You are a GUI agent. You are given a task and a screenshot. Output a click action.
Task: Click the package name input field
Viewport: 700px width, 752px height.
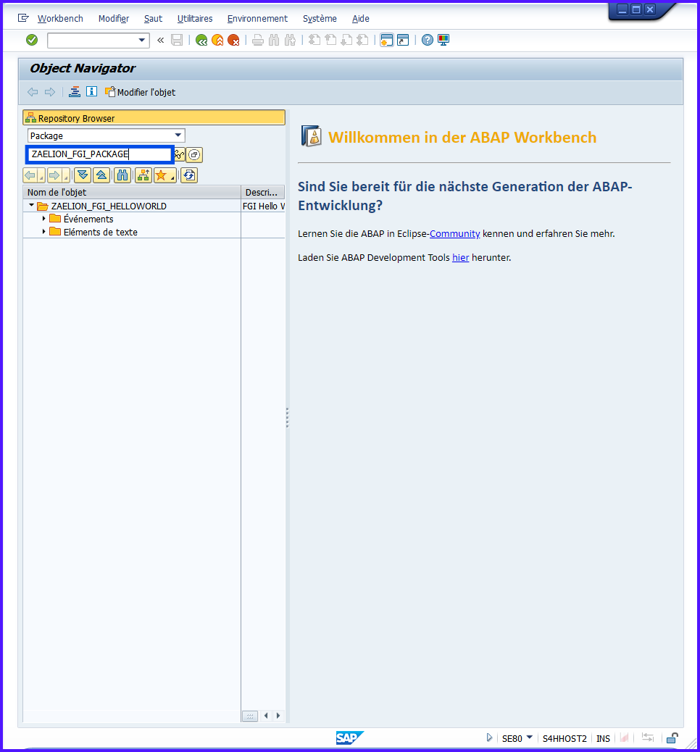(x=99, y=154)
